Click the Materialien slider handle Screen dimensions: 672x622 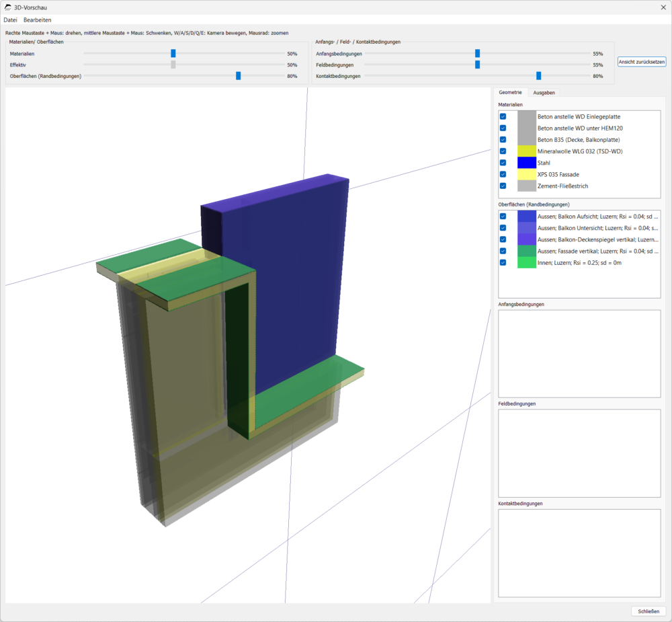pos(173,53)
